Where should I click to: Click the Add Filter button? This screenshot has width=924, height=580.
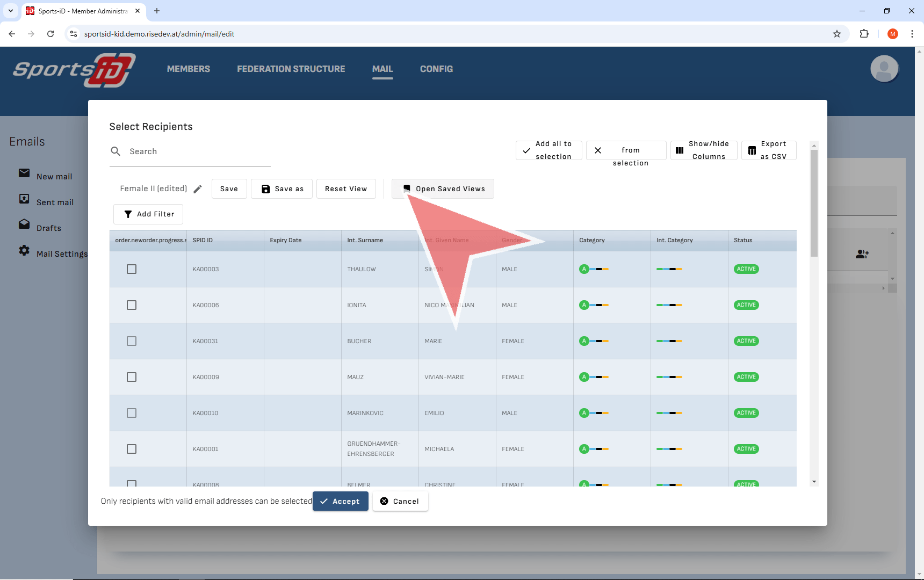pyautogui.click(x=148, y=214)
